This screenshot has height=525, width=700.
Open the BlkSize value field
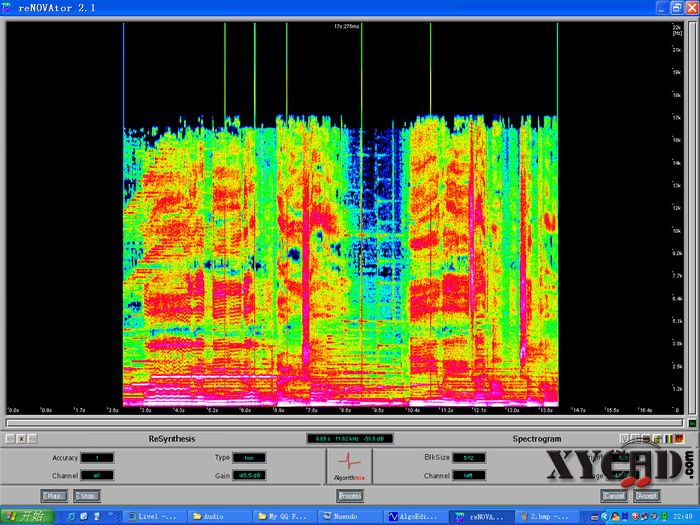[469, 458]
